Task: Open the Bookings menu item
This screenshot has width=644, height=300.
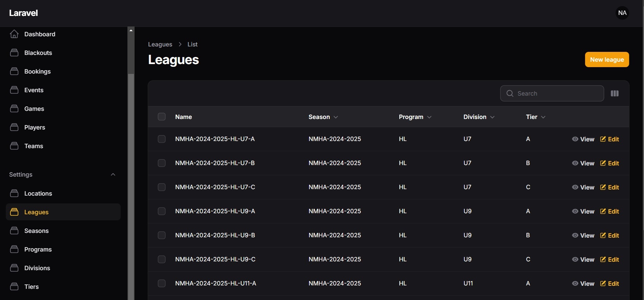Action: tap(37, 72)
